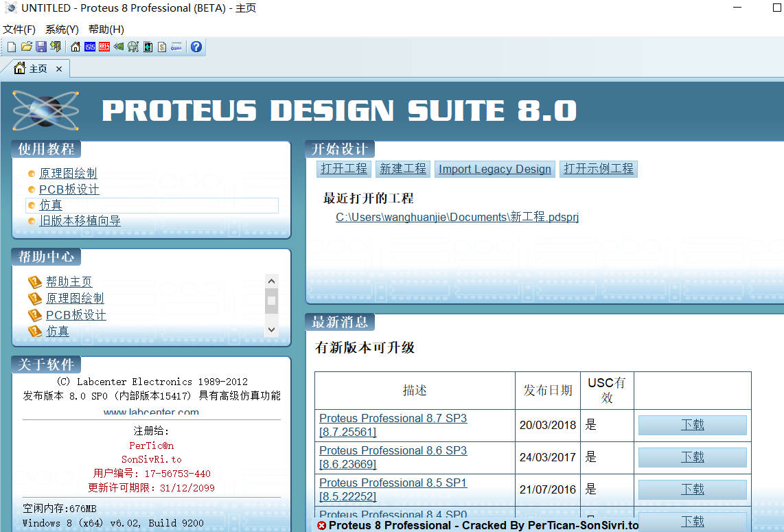Click the book icon beside PCB板设计 help

34,315
